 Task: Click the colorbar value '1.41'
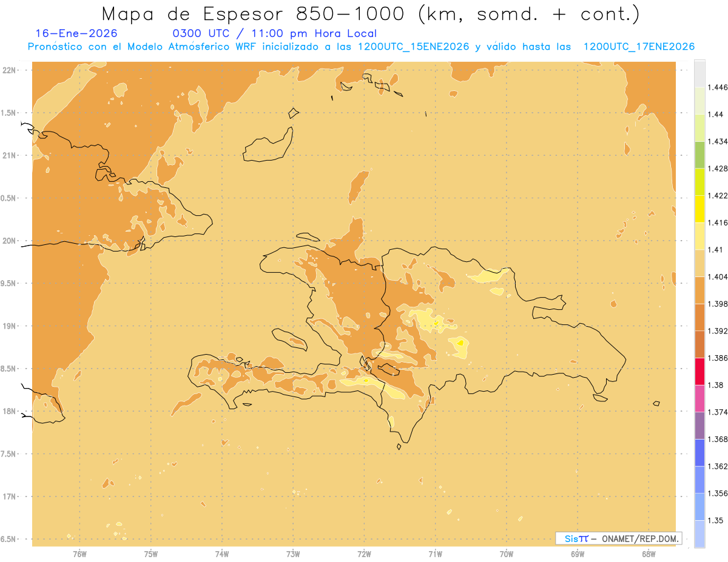click(715, 250)
